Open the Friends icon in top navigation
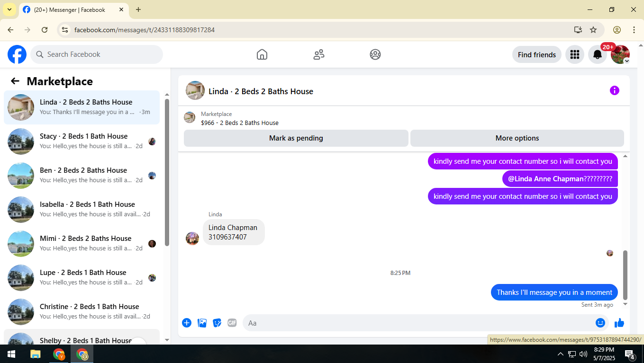Screen dimensions: 644x363 pyautogui.click(x=319, y=54)
